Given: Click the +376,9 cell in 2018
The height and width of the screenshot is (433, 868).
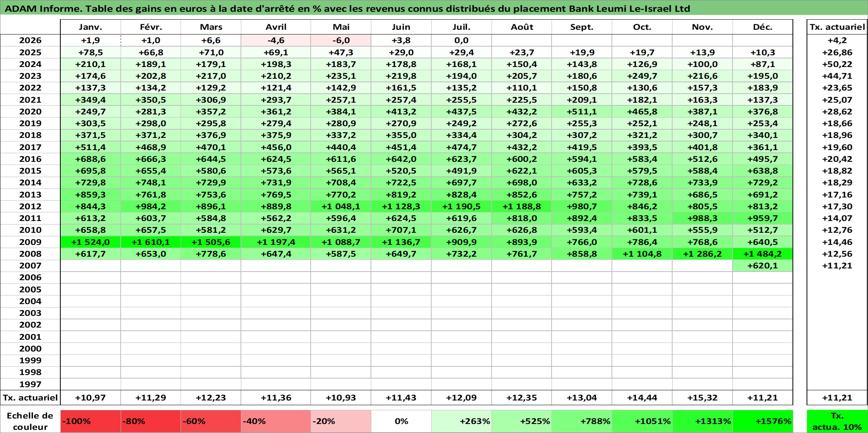Looking at the screenshot, I should click(x=211, y=135).
